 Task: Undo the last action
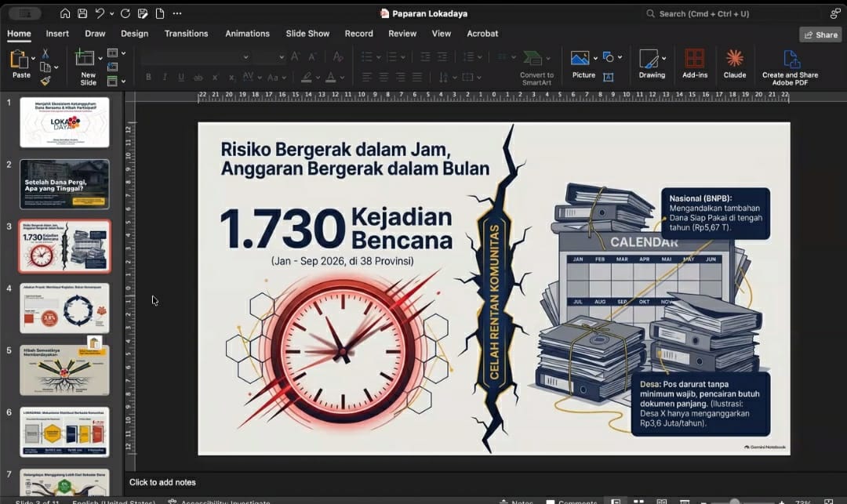[100, 13]
